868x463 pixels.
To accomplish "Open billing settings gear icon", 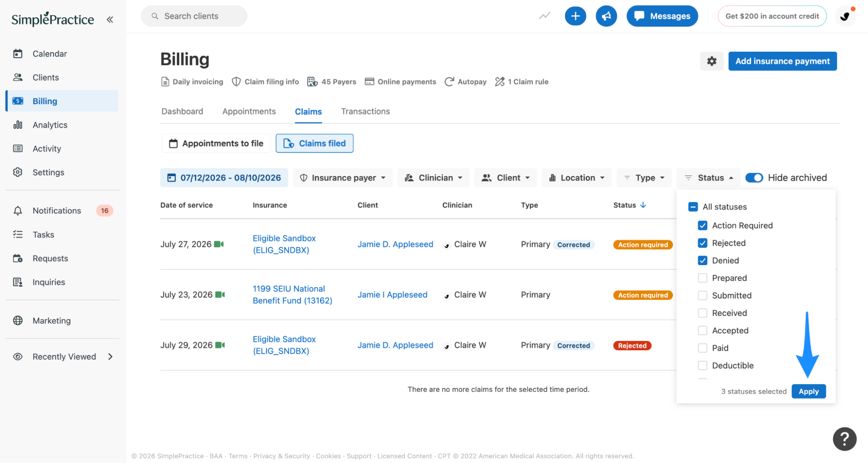I will point(712,61).
